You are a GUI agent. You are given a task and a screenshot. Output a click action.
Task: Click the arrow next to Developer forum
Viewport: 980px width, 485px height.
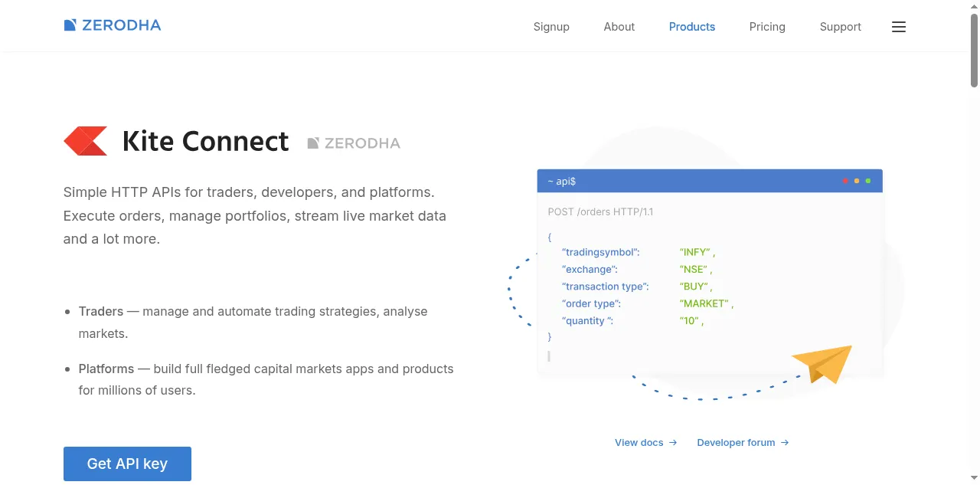(x=785, y=443)
